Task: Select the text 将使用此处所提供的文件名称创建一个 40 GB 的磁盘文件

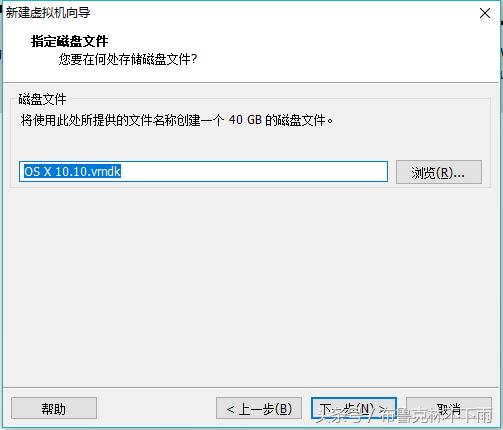Action: point(177,120)
